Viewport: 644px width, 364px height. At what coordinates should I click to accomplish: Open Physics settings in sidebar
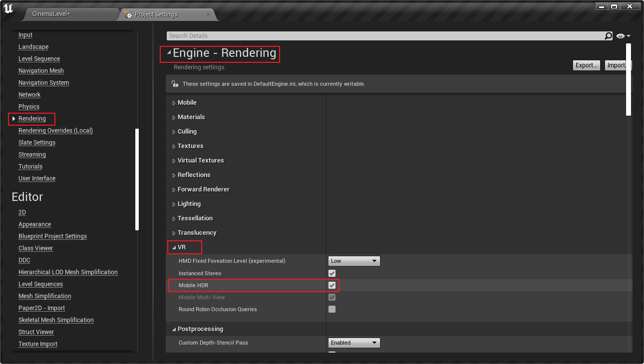(29, 107)
